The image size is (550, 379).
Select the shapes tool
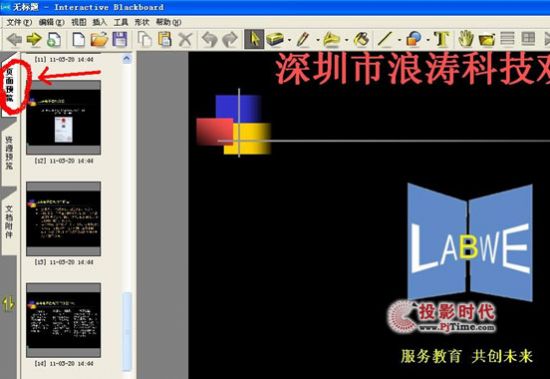pyautogui.click(x=414, y=39)
